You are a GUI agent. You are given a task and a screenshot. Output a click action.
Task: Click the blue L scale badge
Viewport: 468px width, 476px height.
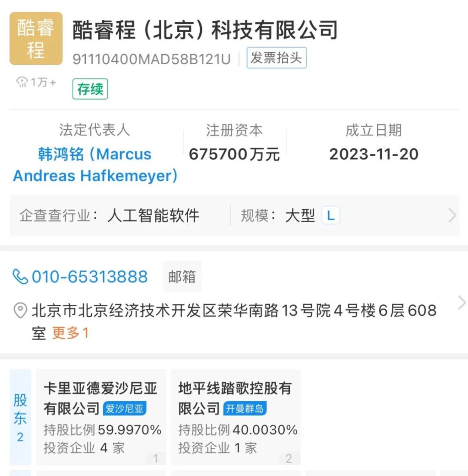331,216
